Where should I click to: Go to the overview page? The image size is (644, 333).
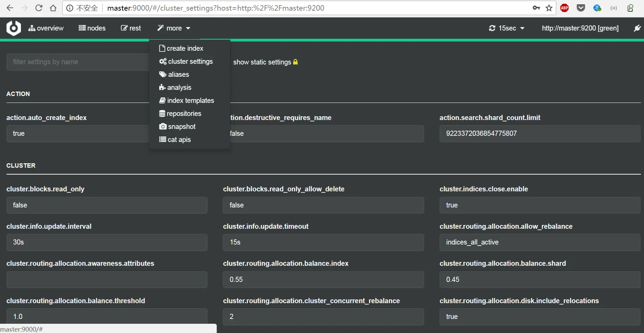46,28
